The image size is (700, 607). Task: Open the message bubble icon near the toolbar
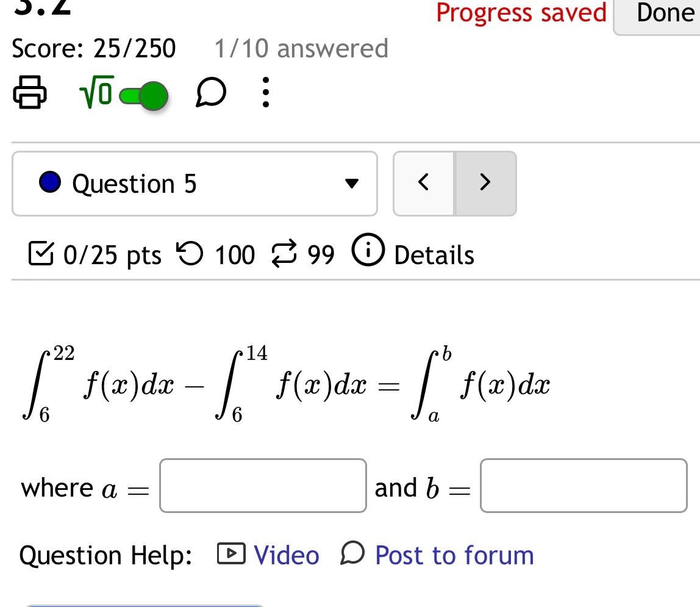(x=210, y=93)
